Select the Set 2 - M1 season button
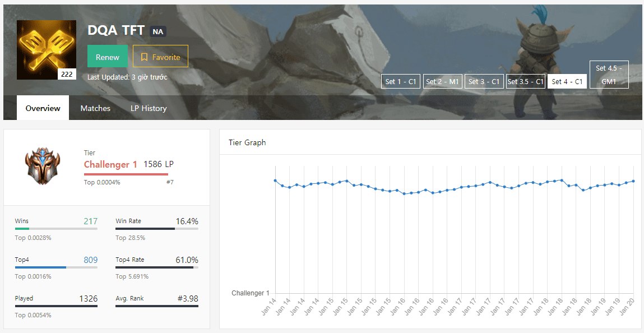Screen dimensions: 644x333 (442, 81)
